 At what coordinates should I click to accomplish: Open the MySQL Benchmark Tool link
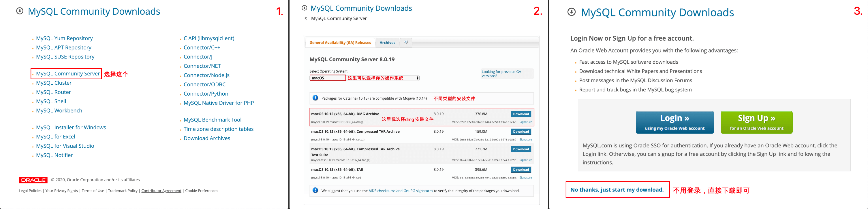tap(212, 120)
